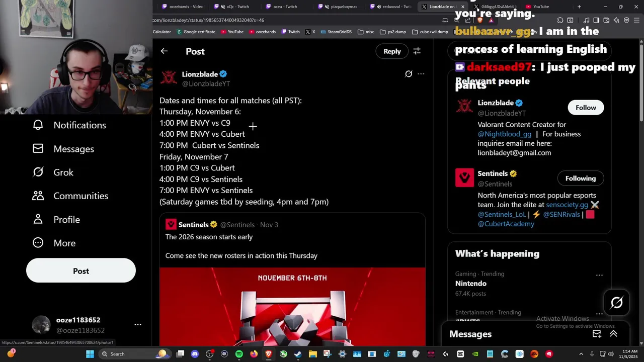Click the Reply button at top

[x=392, y=51]
